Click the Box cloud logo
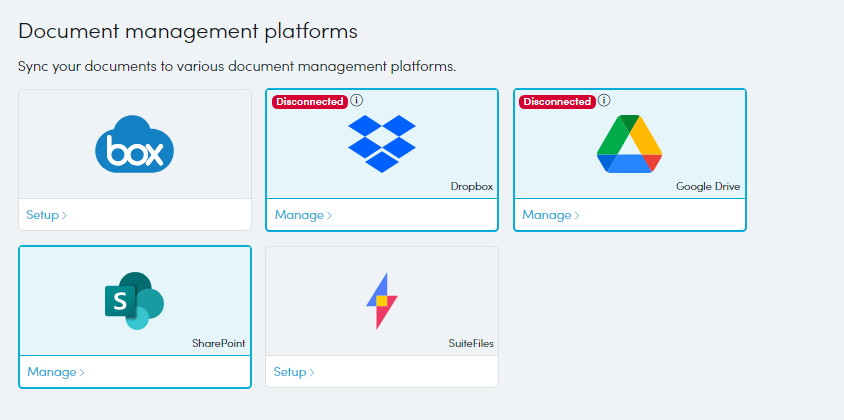Screen dimensions: 844x420 tap(135, 144)
